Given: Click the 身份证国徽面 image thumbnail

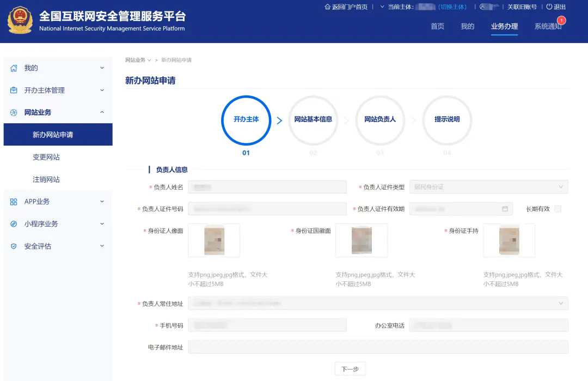Looking at the screenshot, I should click(x=362, y=240).
